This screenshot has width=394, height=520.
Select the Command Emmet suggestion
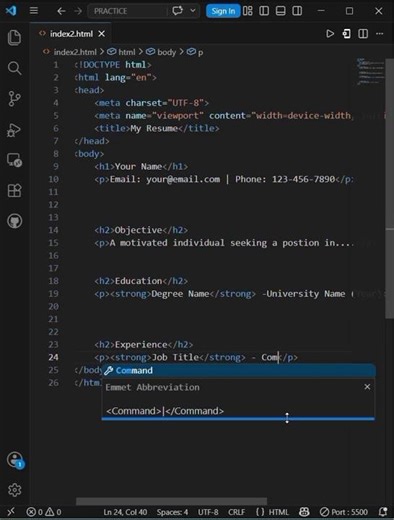(239, 371)
